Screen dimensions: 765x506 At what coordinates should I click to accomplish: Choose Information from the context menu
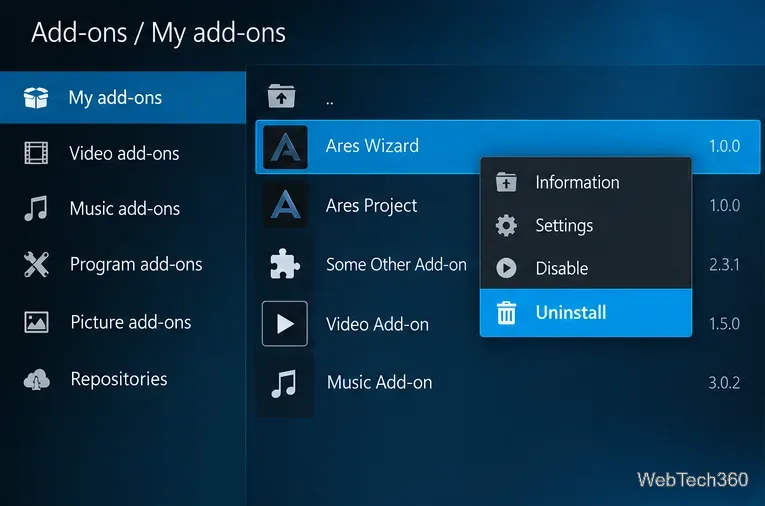coord(586,182)
